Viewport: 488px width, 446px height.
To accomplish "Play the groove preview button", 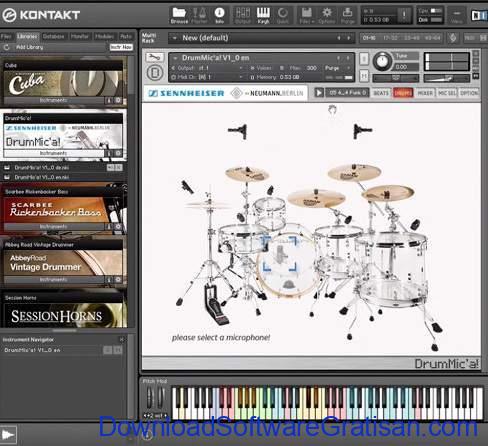I will [x=319, y=93].
